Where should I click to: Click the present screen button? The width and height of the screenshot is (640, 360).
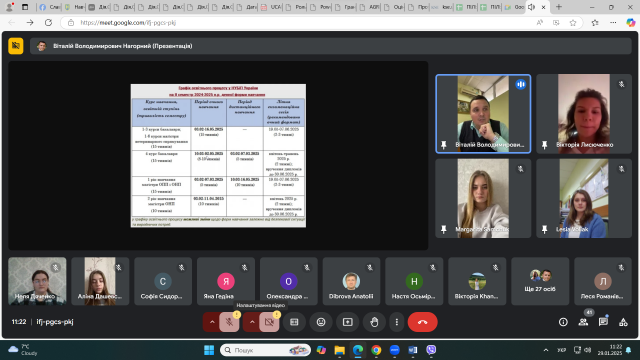(x=348, y=322)
